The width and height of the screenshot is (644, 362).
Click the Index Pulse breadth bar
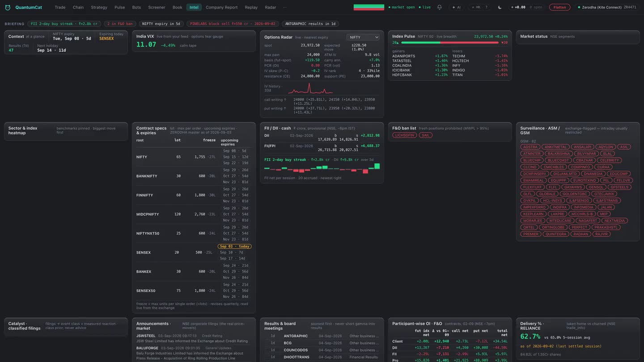(x=450, y=43)
